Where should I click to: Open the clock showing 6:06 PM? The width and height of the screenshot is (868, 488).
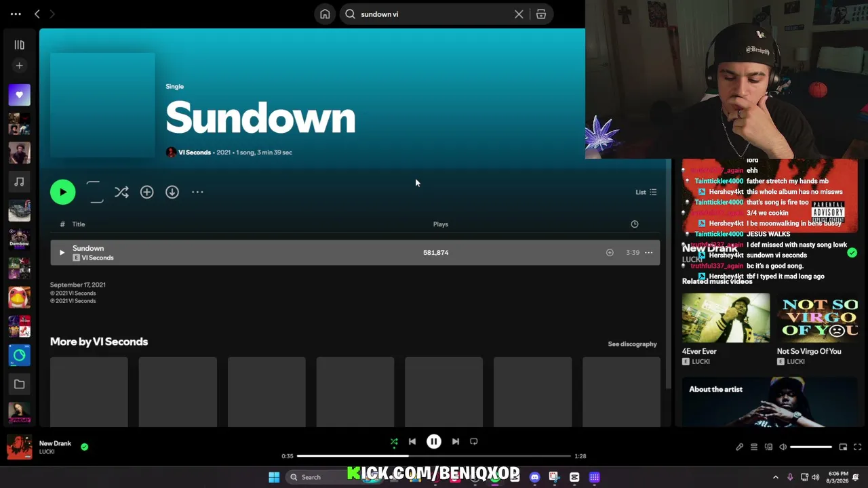[838, 477]
